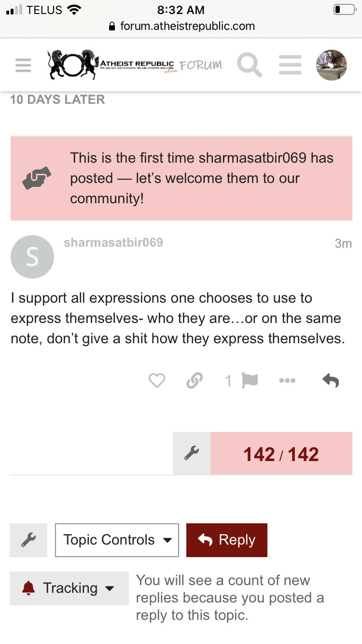Open the 142 / 142 topic progress navigator

(281, 454)
